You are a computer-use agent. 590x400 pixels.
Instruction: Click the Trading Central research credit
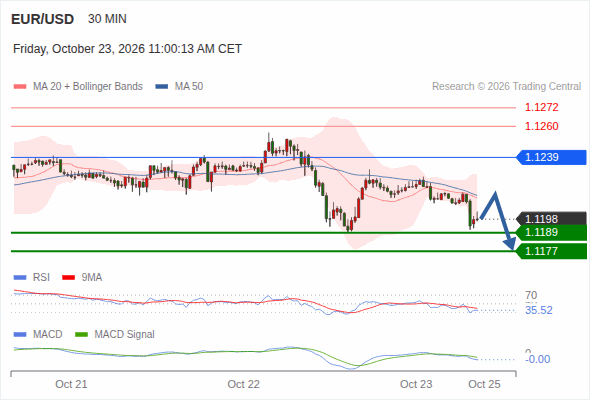(506, 87)
